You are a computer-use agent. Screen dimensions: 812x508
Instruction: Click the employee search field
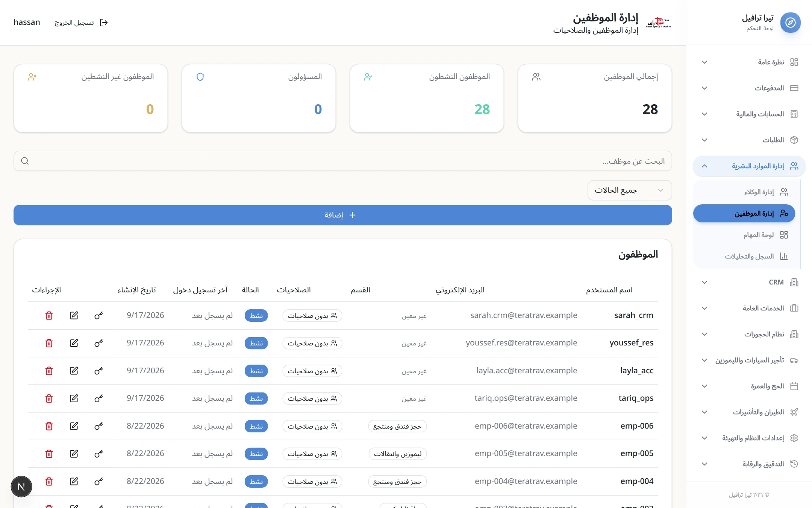(343, 161)
